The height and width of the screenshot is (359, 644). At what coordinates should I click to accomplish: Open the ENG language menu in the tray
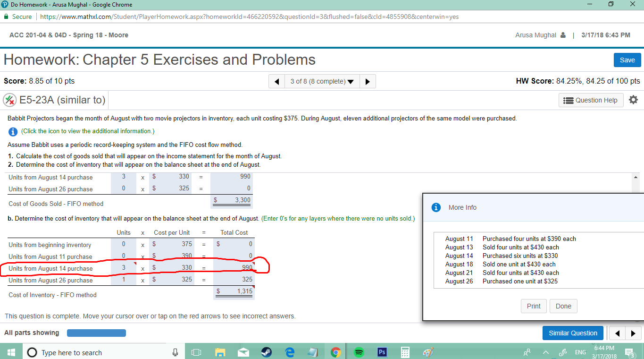(x=580, y=352)
